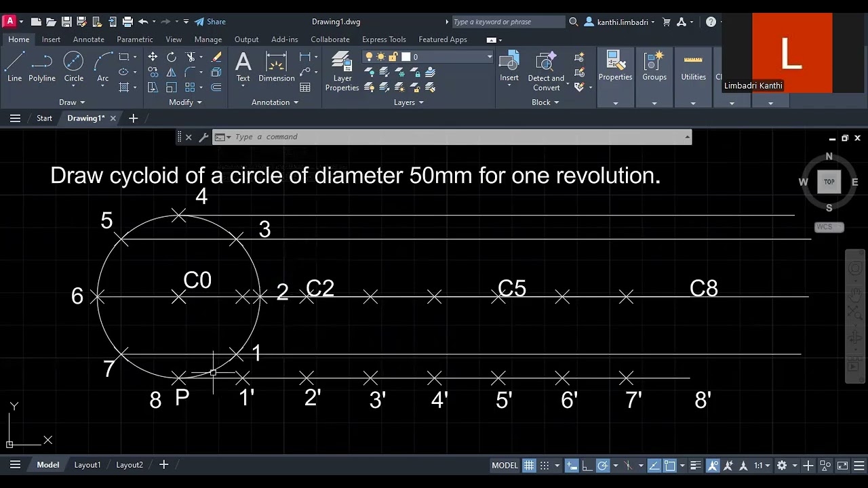Viewport: 868px width, 488px height.
Task: Toggle object snap in status bar
Action: (x=670, y=466)
